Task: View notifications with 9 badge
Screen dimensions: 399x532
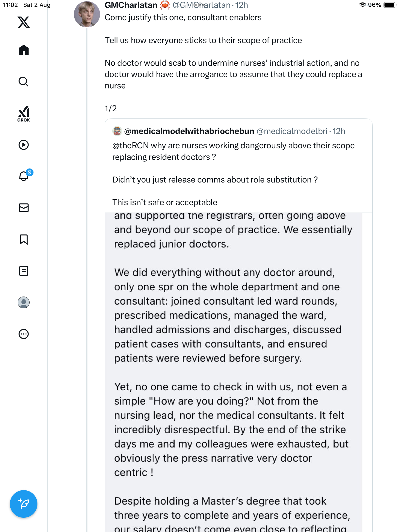Action: 24,176
